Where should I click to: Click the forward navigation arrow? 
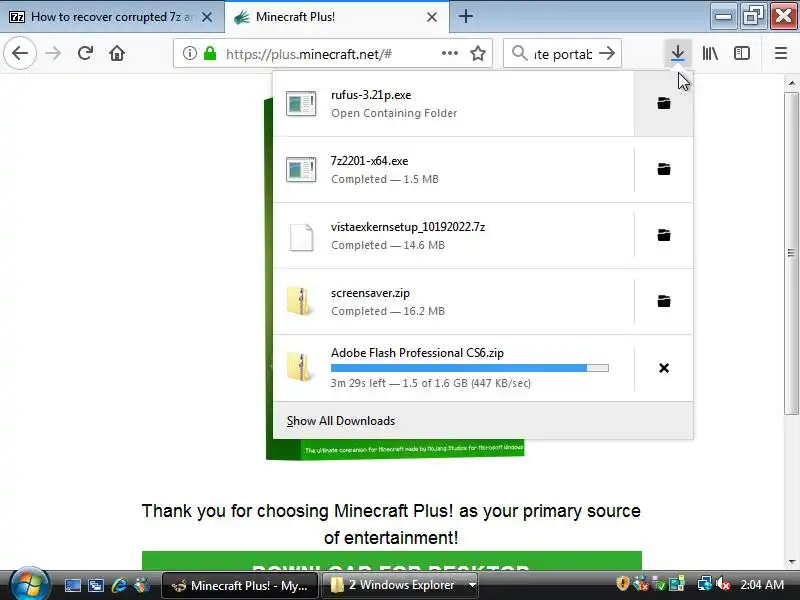coord(53,53)
